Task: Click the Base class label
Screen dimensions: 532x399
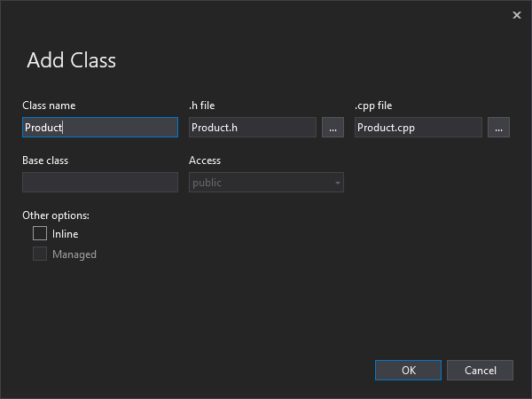Action: coord(45,160)
